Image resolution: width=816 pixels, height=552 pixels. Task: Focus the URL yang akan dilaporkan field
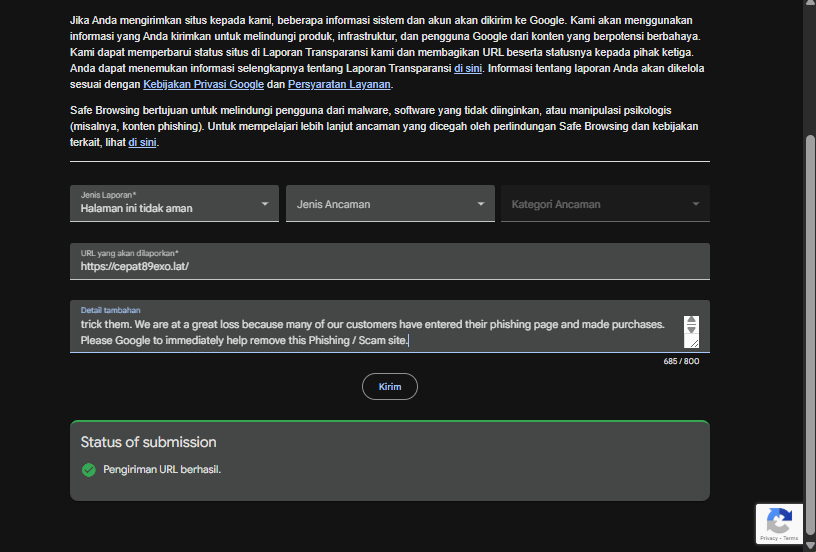click(x=389, y=267)
